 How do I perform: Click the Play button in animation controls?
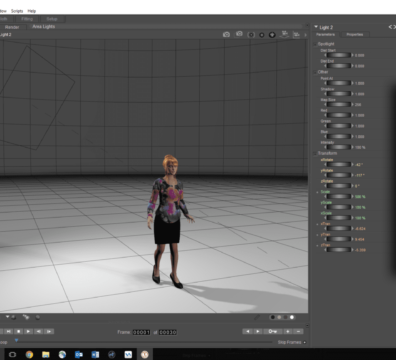(28, 331)
